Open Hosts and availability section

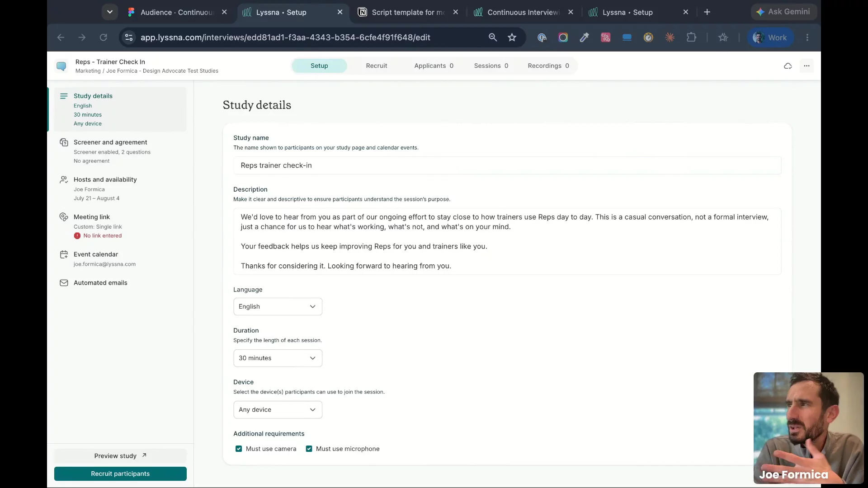[x=120, y=188]
